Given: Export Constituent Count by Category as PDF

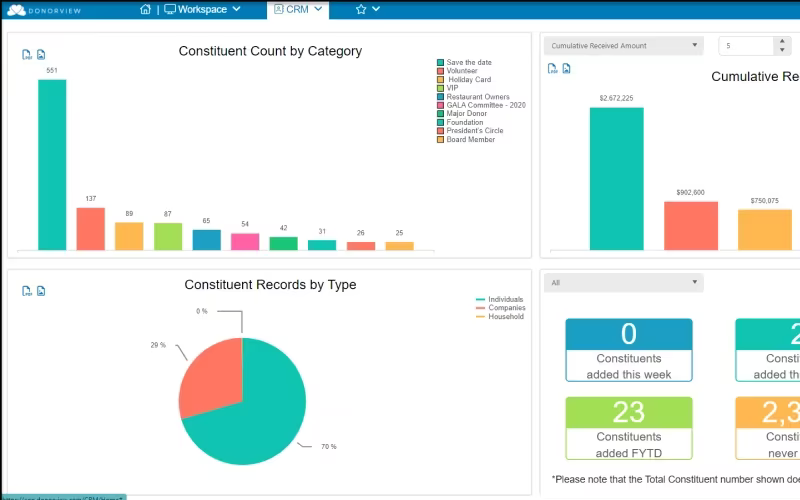Looking at the screenshot, I should click(27, 55).
